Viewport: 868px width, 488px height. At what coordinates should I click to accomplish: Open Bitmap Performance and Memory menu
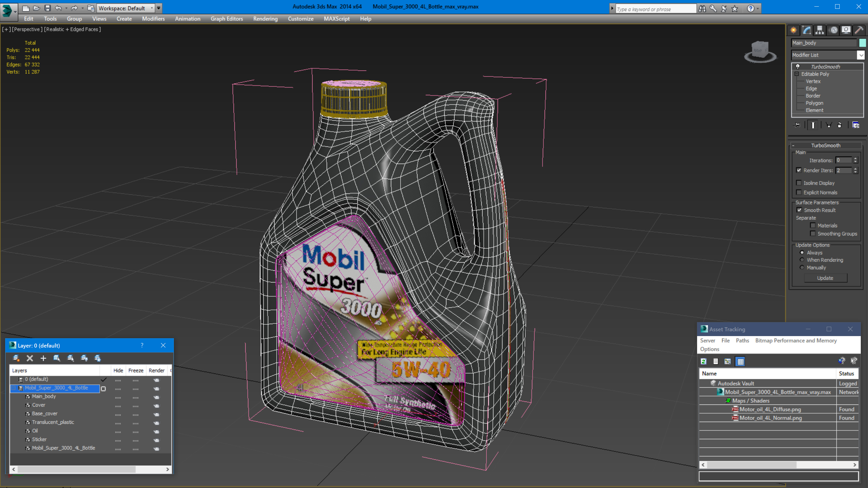(x=796, y=341)
